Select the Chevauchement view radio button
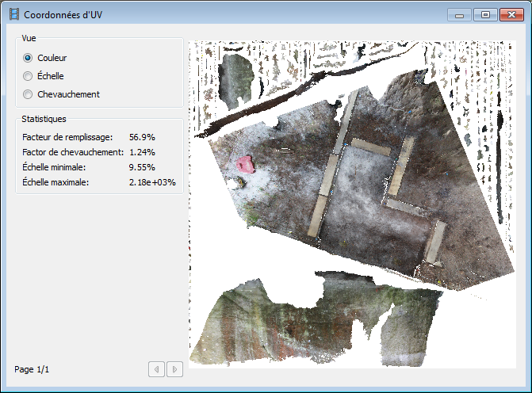The height and width of the screenshot is (393, 532). [28, 94]
